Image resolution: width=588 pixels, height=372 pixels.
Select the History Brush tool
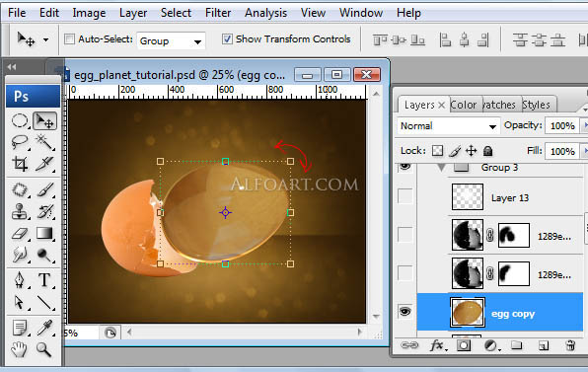point(44,211)
